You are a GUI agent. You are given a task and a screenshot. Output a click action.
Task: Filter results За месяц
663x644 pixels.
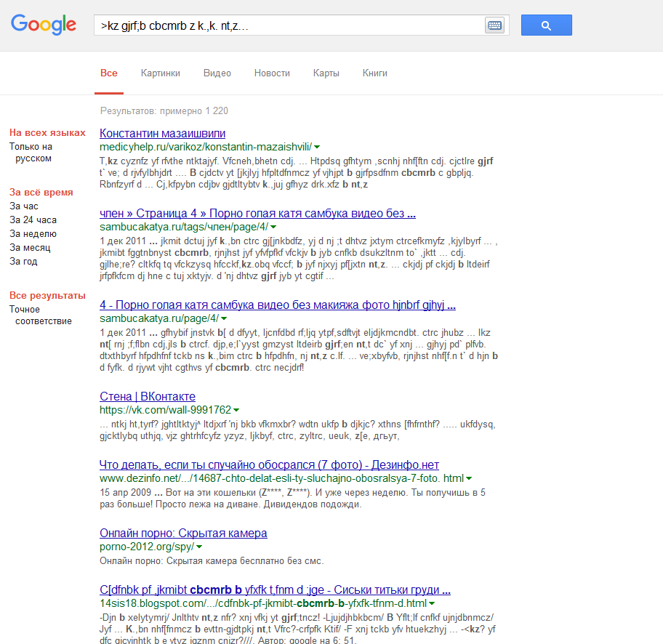(x=30, y=248)
